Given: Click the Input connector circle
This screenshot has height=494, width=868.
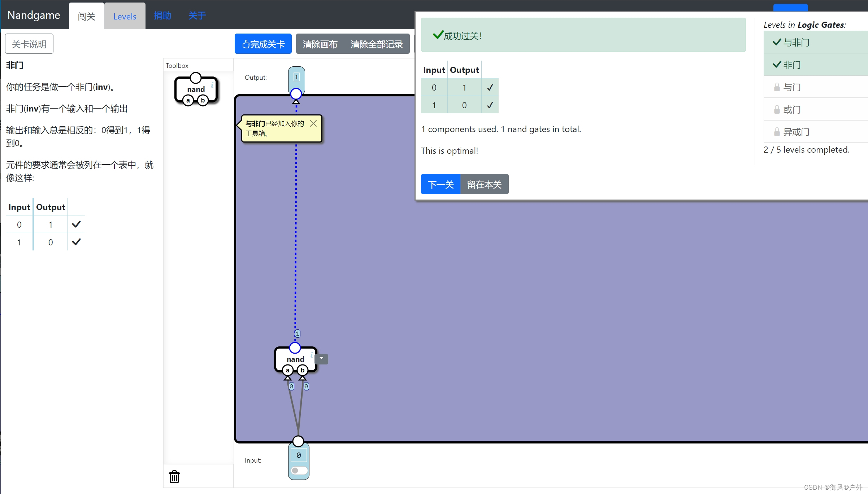Looking at the screenshot, I should click(x=298, y=441).
